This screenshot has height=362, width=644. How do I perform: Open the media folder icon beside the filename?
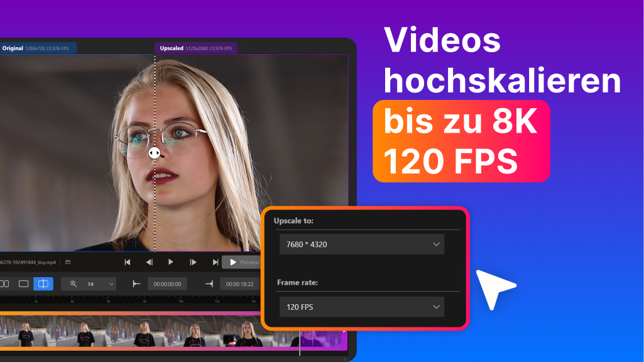67,262
